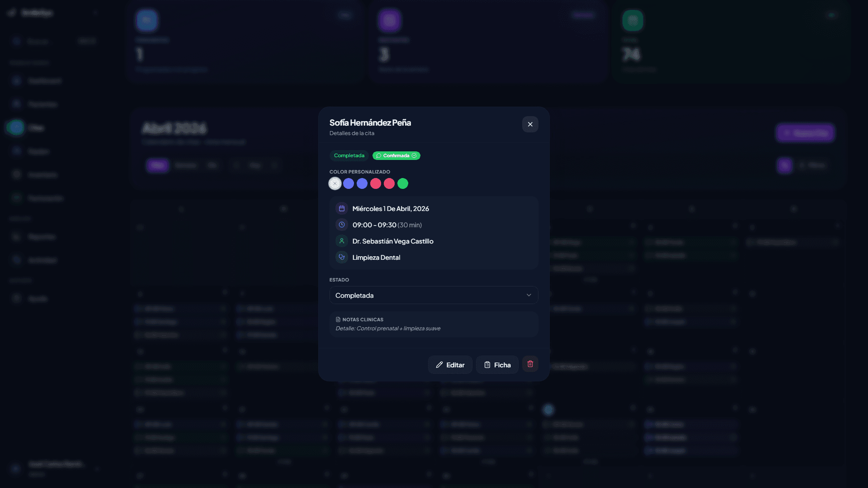
Task: Open the Estado dropdown showing Completada
Action: 434,295
